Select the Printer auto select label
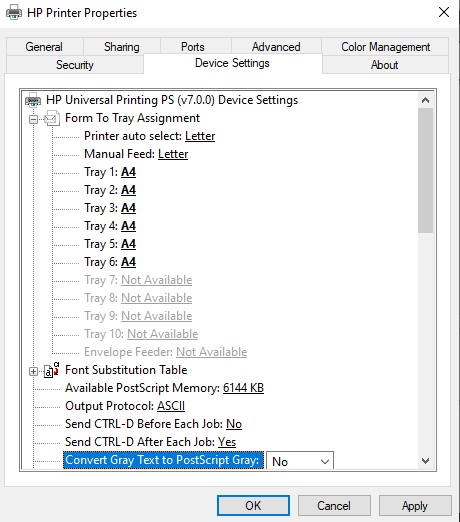 133,136
